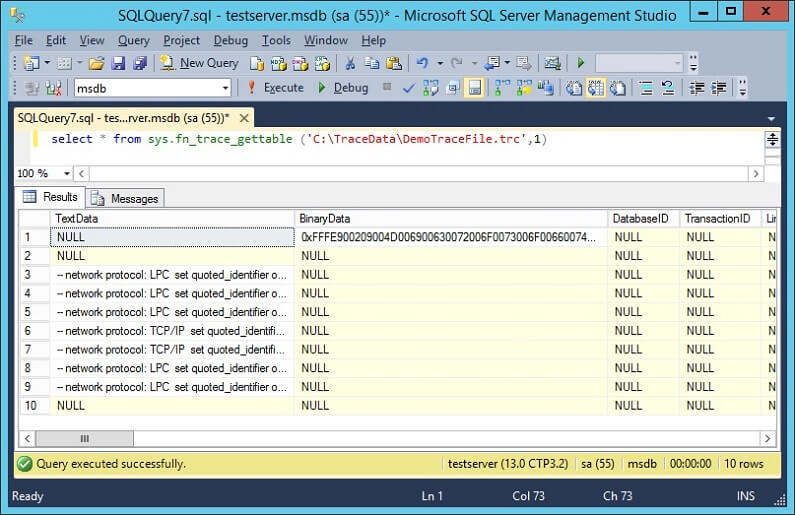The width and height of the screenshot is (795, 515).
Task: Click the Increase Indent icon
Action: [718, 88]
